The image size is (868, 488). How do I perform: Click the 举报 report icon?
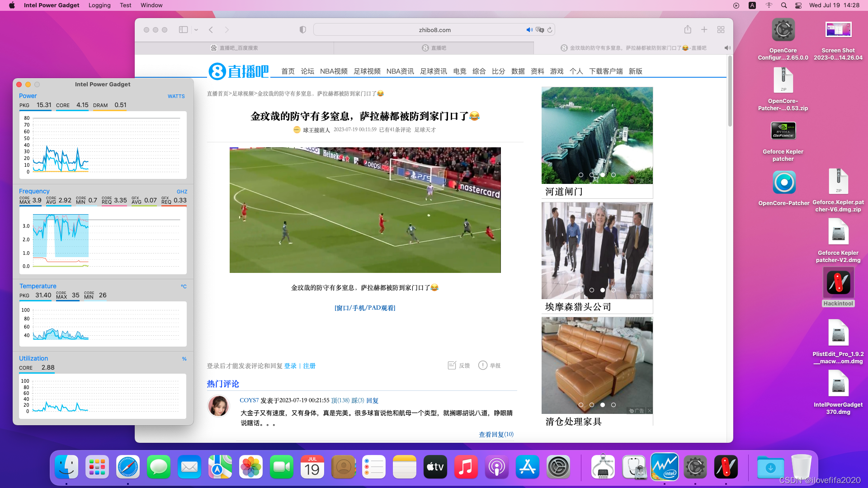click(483, 366)
